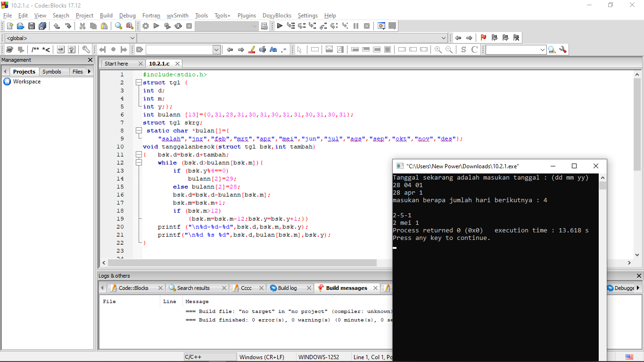Save the current file

click(32, 26)
